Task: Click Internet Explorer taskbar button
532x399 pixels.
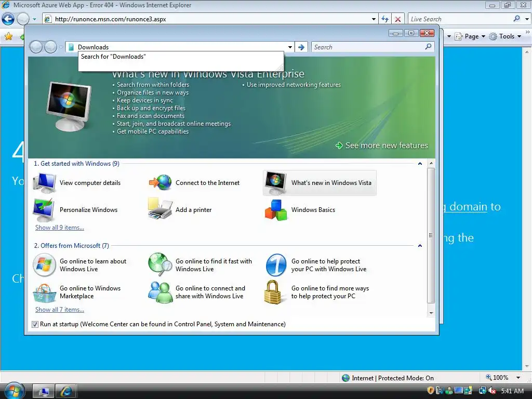Action: pos(66,392)
